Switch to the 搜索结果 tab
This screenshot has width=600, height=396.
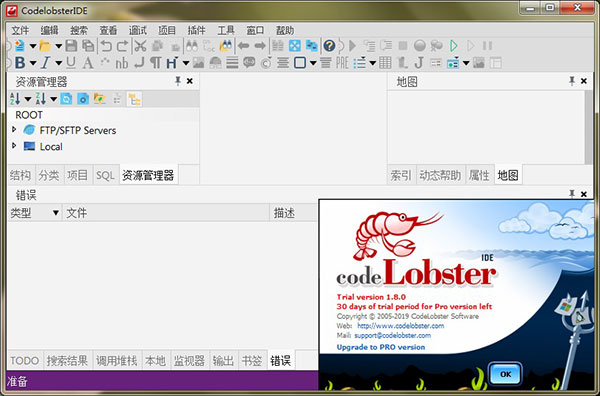click(x=67, y=360)
